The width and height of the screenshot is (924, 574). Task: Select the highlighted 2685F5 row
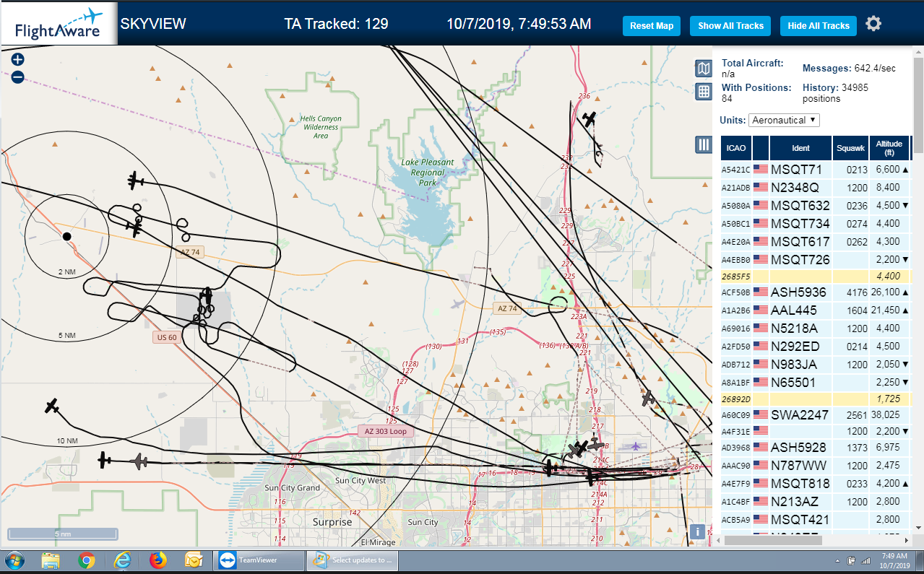[816, 276]
